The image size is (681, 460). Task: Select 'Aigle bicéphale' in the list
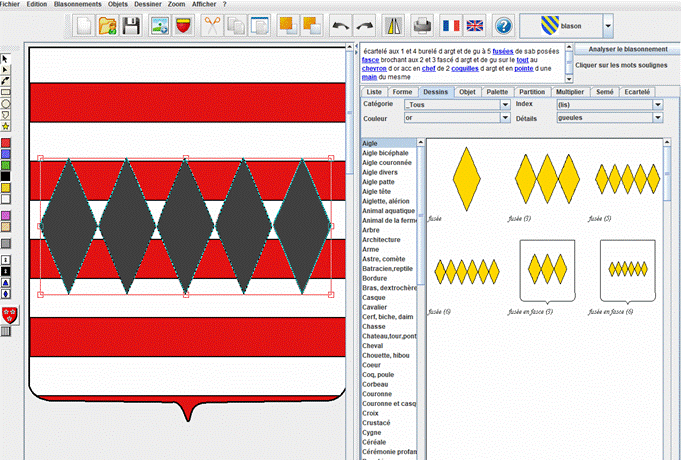387,153
